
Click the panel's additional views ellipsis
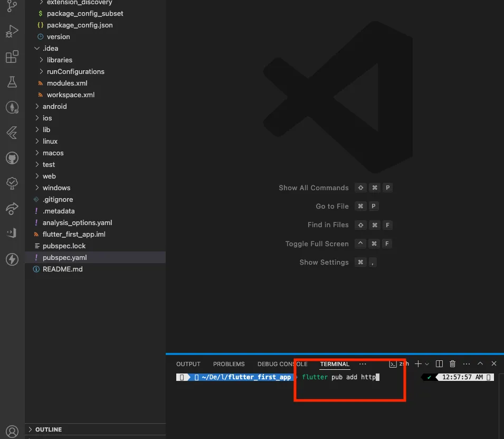point(363,364)
